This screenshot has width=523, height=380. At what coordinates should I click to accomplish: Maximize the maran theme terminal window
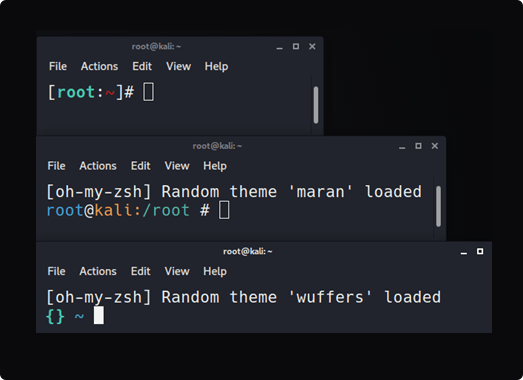pos(418,146)
